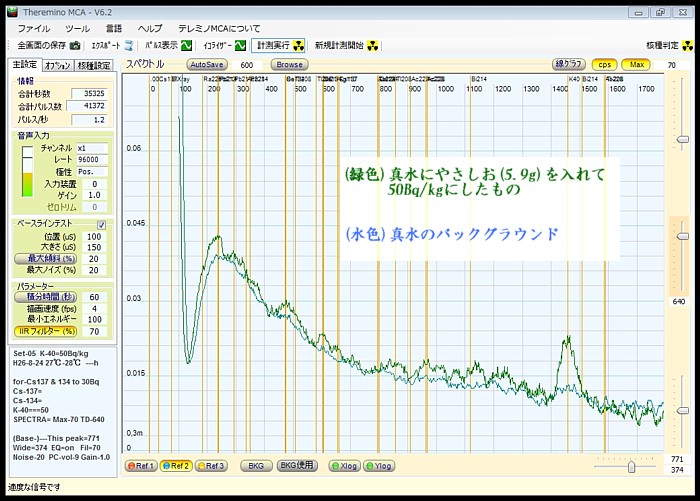Click the width value 374

point(677,470)
